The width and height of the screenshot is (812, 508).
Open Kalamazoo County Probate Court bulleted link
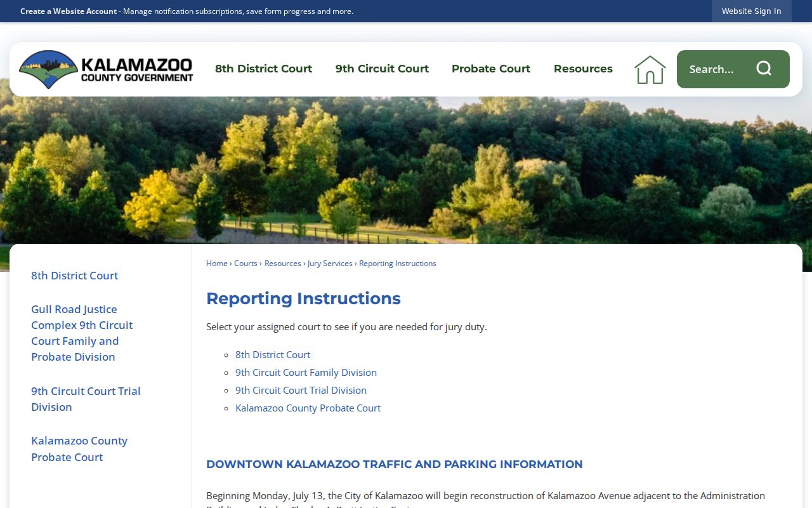[x=308, y=408]
